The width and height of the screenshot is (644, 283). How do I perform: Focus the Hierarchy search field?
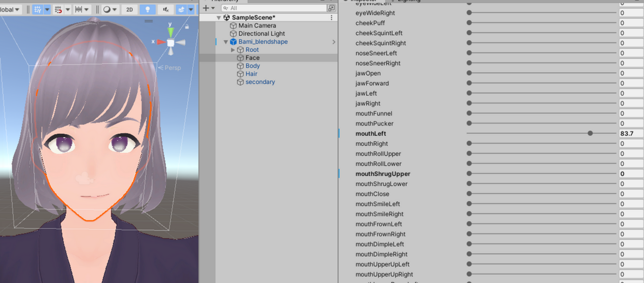point(274,8)
